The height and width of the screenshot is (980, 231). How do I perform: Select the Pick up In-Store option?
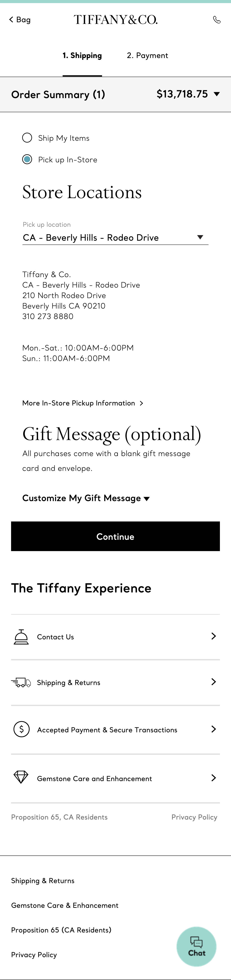27,159
